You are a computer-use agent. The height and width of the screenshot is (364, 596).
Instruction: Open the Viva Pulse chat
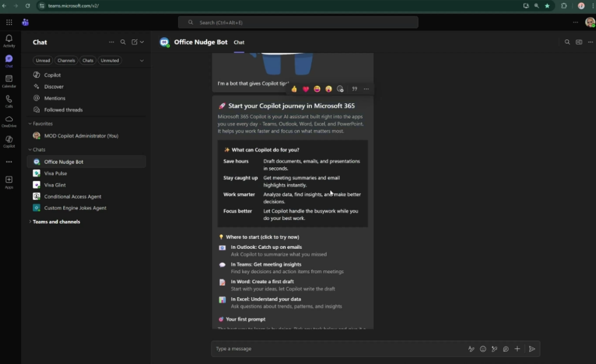click(x=55, y=173)
